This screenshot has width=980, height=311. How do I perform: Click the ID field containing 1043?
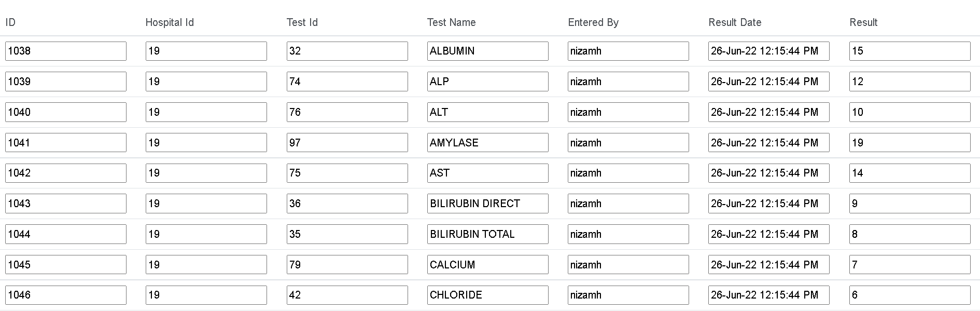coord(66,204)
